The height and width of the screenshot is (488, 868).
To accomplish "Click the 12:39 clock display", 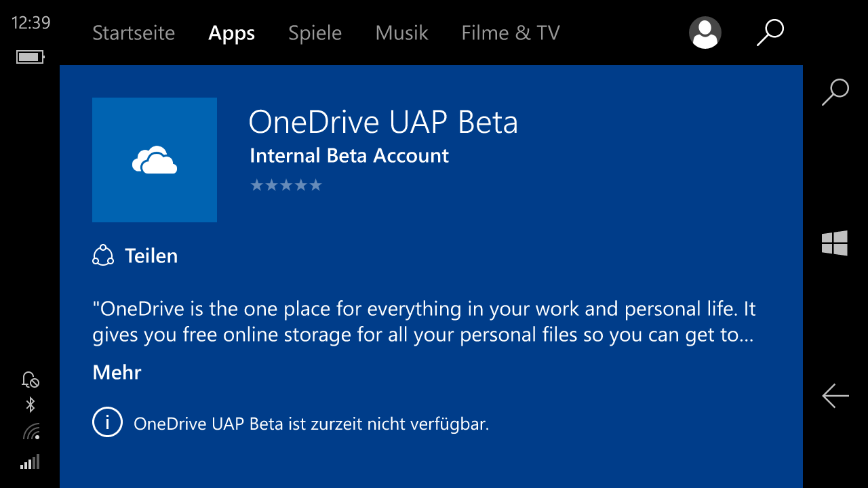I will click(x=31, y=22).
